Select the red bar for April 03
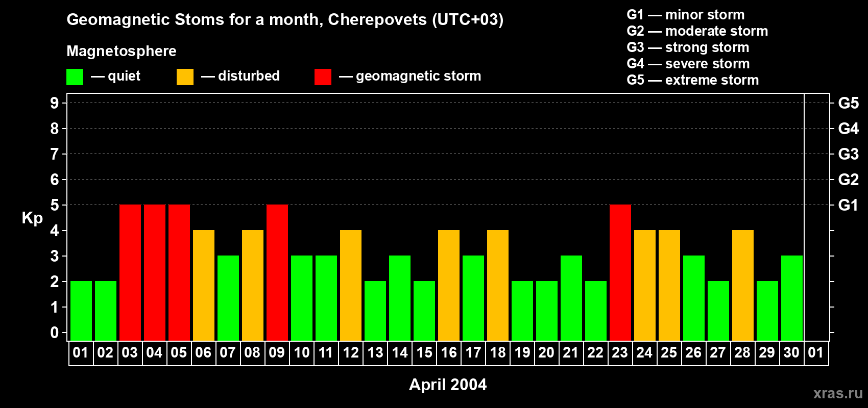Screen dimensions: 868x408 tap(130, 272)
